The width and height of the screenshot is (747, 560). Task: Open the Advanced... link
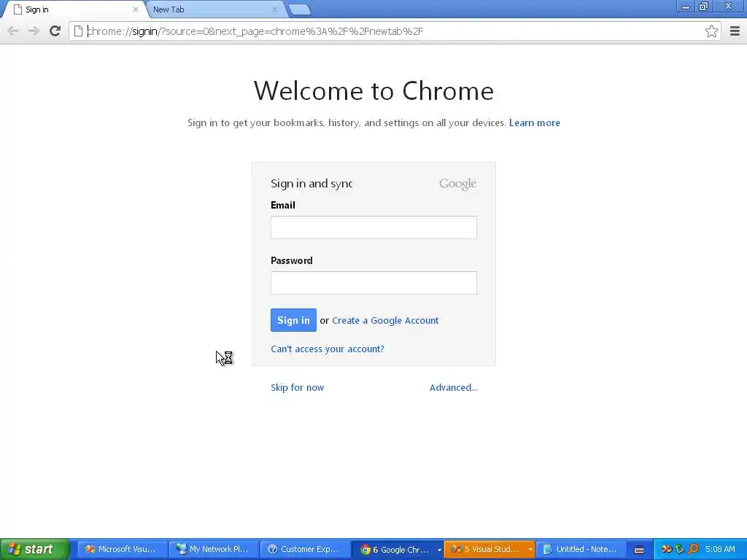coord(454,388)
